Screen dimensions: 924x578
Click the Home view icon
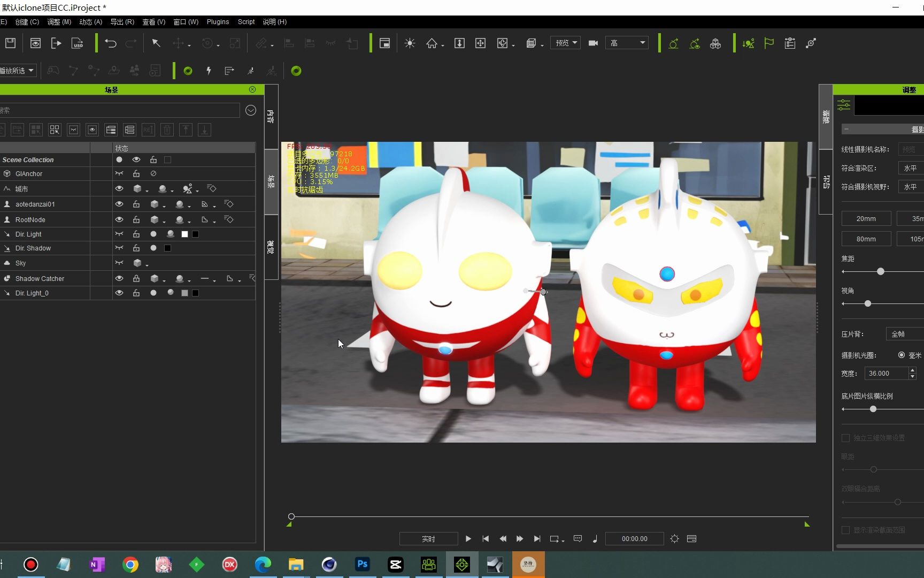(432, 43)
